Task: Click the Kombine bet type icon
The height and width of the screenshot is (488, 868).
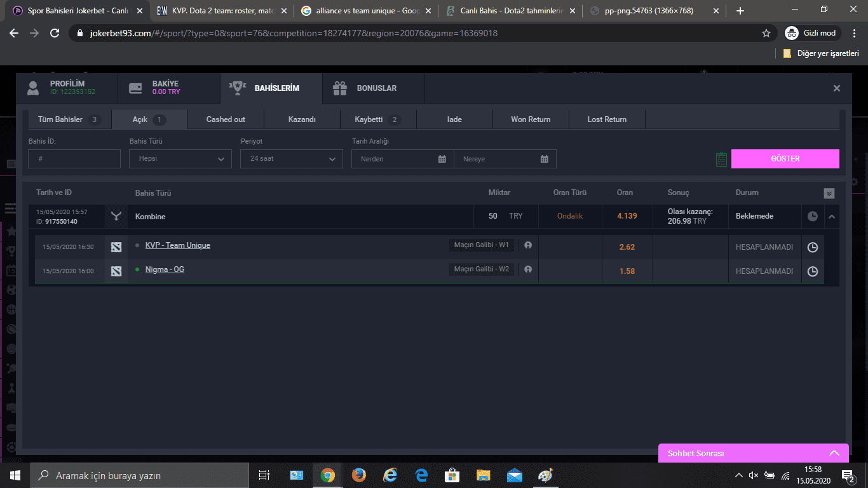Action: point(116,217)
